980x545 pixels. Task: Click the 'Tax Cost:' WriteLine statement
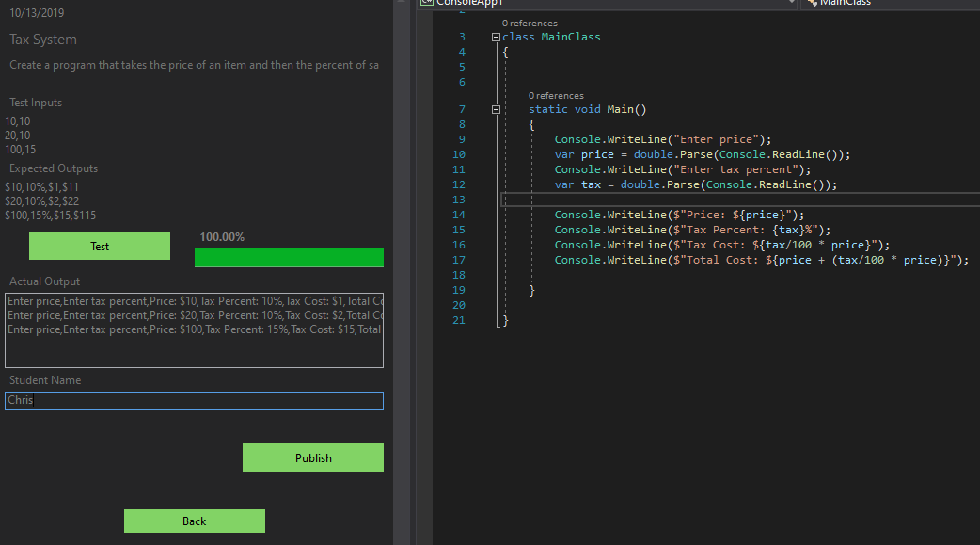coord(722,245)
